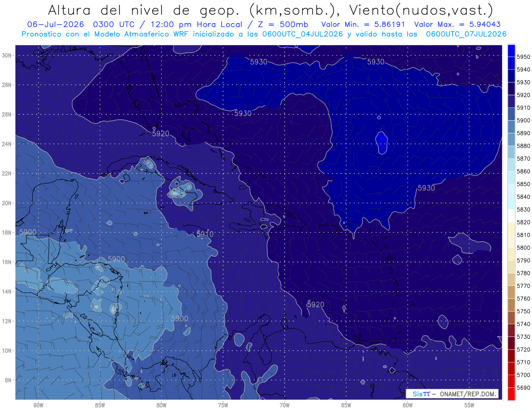
Task: Click the 60W longitude axis label
Action: [408, 405]
